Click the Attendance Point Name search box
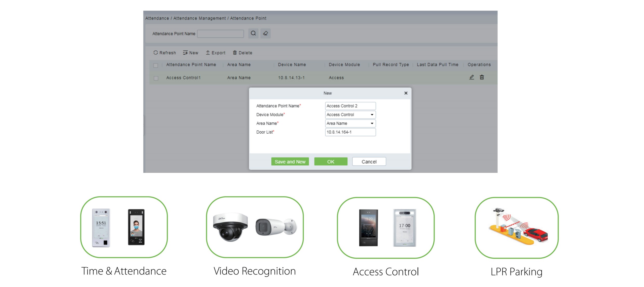The width and height of the screenshot is (644, 287). coord(220,34)
